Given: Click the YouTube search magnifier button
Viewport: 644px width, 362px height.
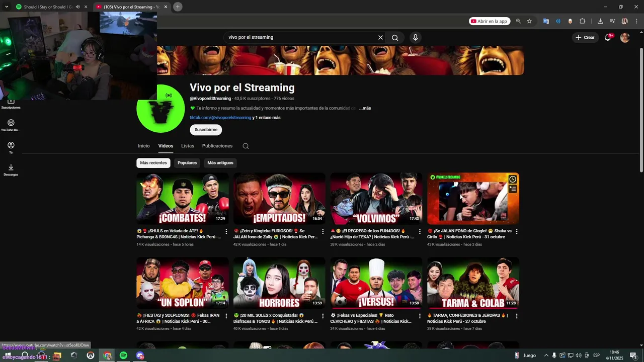Looking at the screenshot, I should point(395,37).
